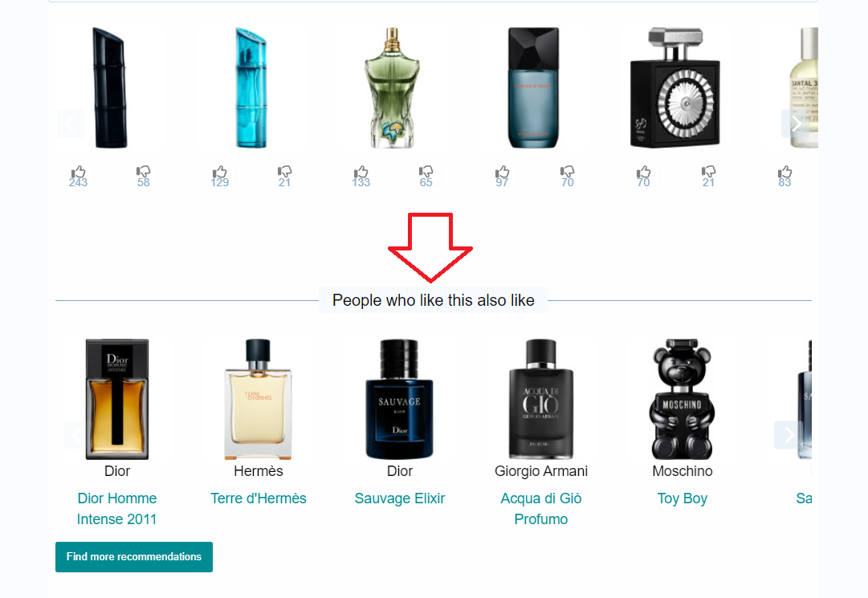Click thumbs down showing 70
Viewport: 868px width, 598px height.
tap(568, 176)
